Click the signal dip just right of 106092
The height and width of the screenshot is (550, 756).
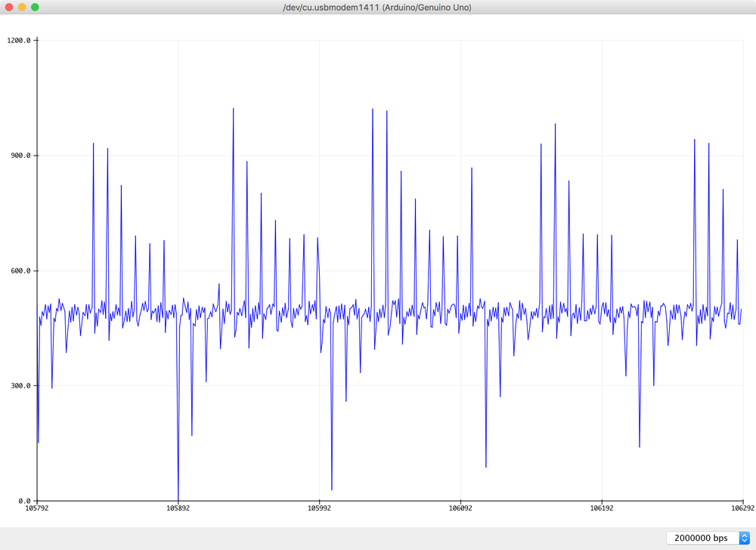486,465
